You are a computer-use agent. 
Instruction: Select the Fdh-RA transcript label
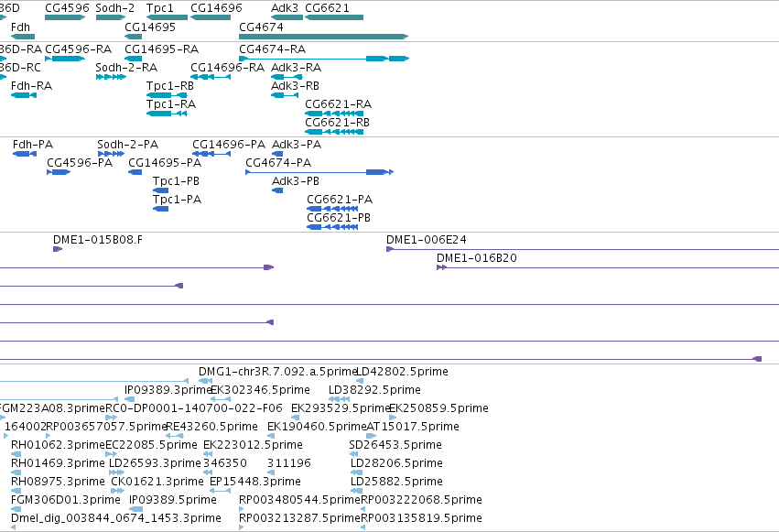(31, 86)
